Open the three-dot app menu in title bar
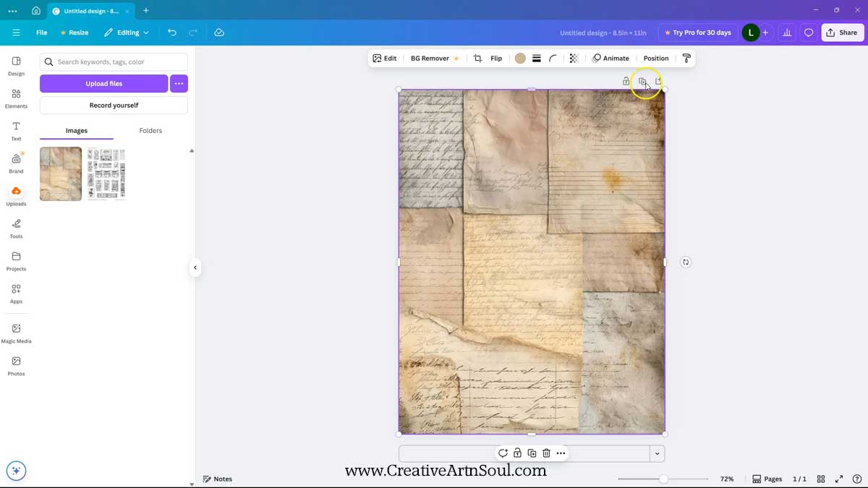This screenshot has height=488, width=868. [x=12, y=11]
